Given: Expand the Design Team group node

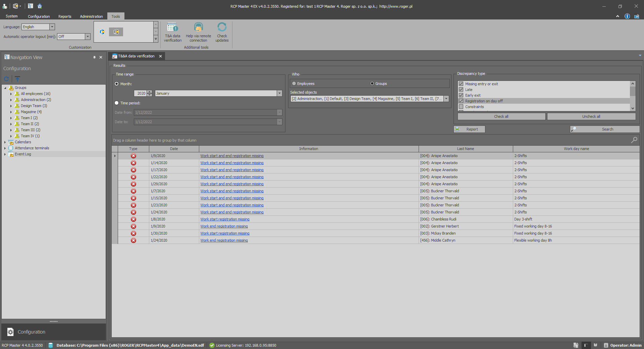Looking at the screenshot, I should (x=11, y=106).
